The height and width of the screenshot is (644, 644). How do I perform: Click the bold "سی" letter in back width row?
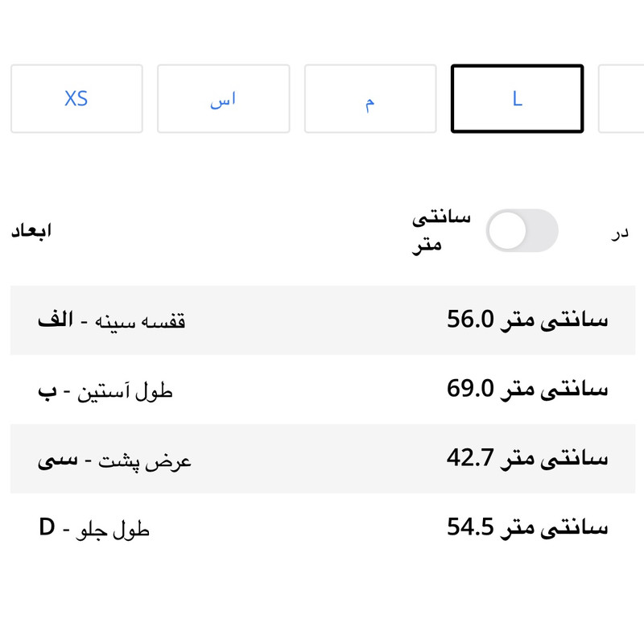coord(58,460)
